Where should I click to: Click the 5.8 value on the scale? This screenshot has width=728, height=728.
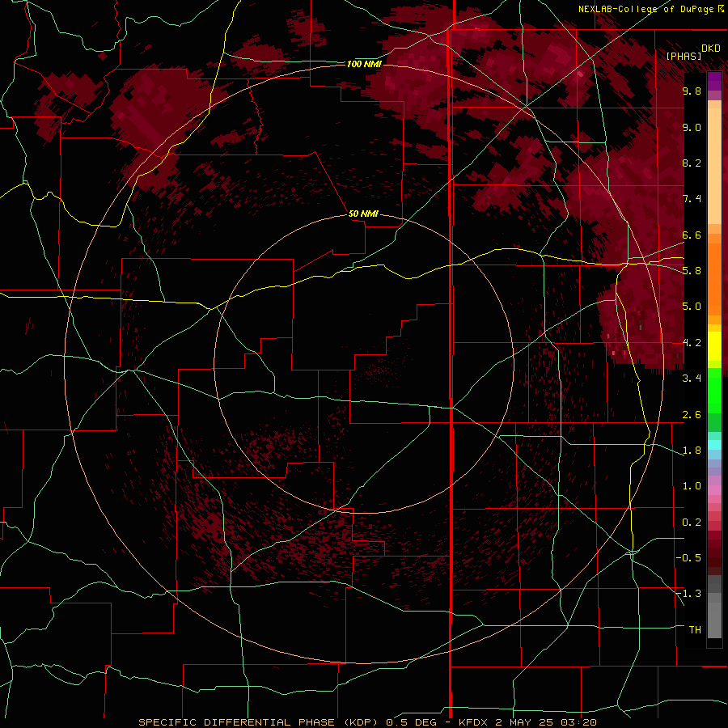pyautogui.click(x=692, y=271)
